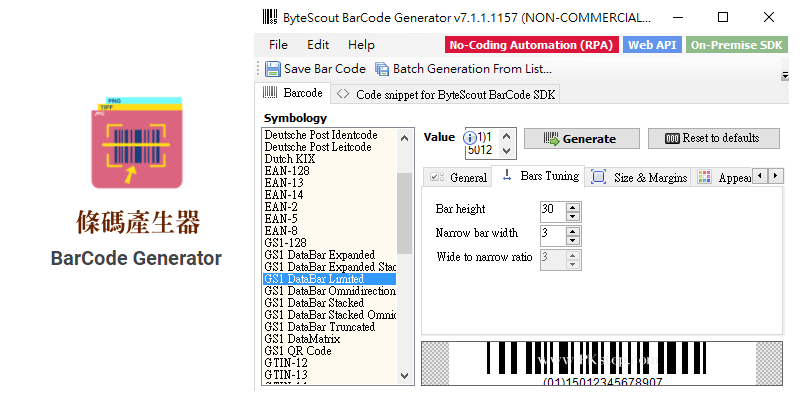Select highlighted GS1 DataBar Limited item
This screenshot has width=800, height=400.
point(330,279)
